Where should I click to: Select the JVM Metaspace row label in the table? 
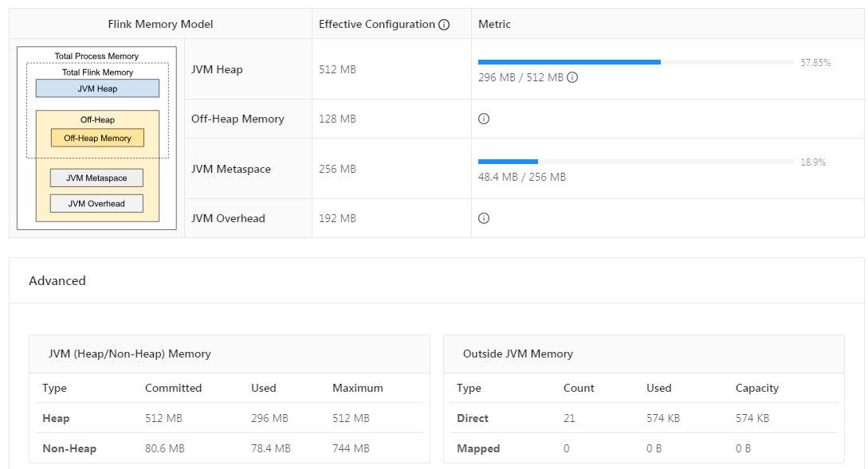231,170
